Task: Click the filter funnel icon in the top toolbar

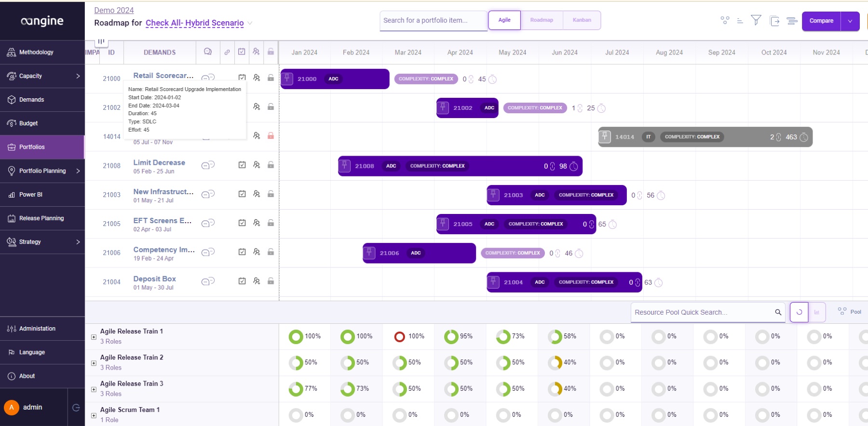Action: pos(756,20)
